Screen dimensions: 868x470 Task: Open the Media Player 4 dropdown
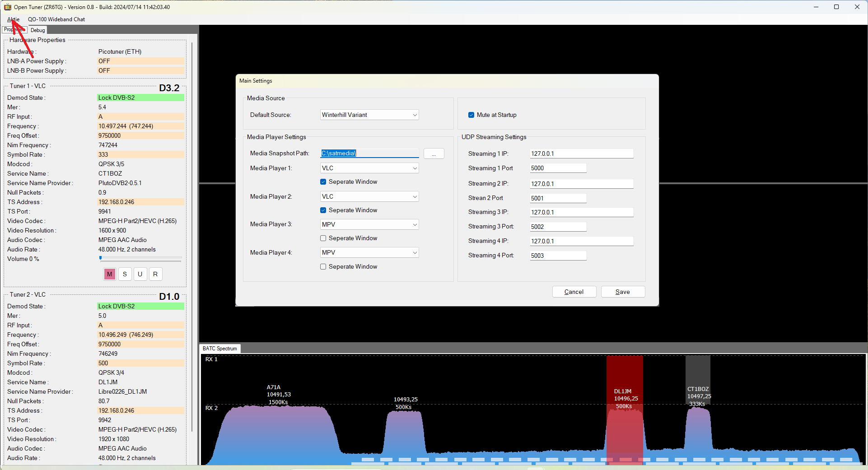click(x=369, y=252)
